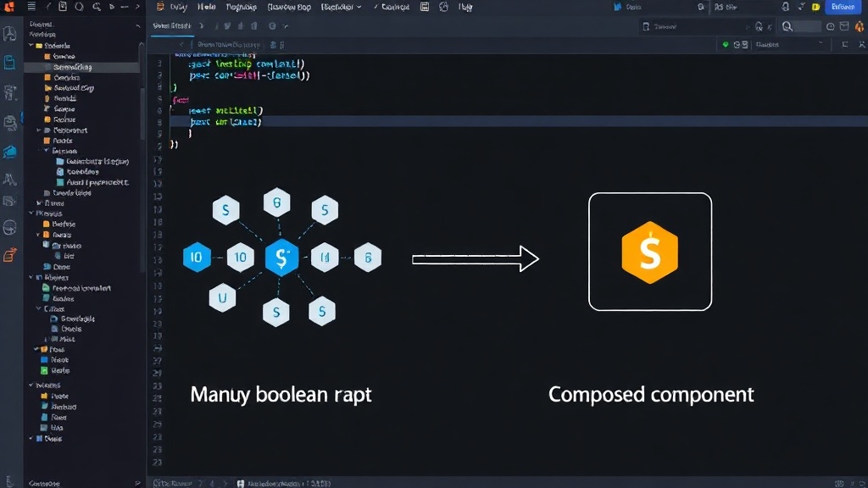
Task: Click the blue chat bubble icon in the left activity bar
Action: point(9,152)
